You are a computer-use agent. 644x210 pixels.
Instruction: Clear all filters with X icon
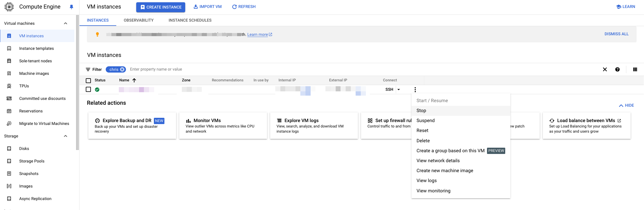click(605, 69)
